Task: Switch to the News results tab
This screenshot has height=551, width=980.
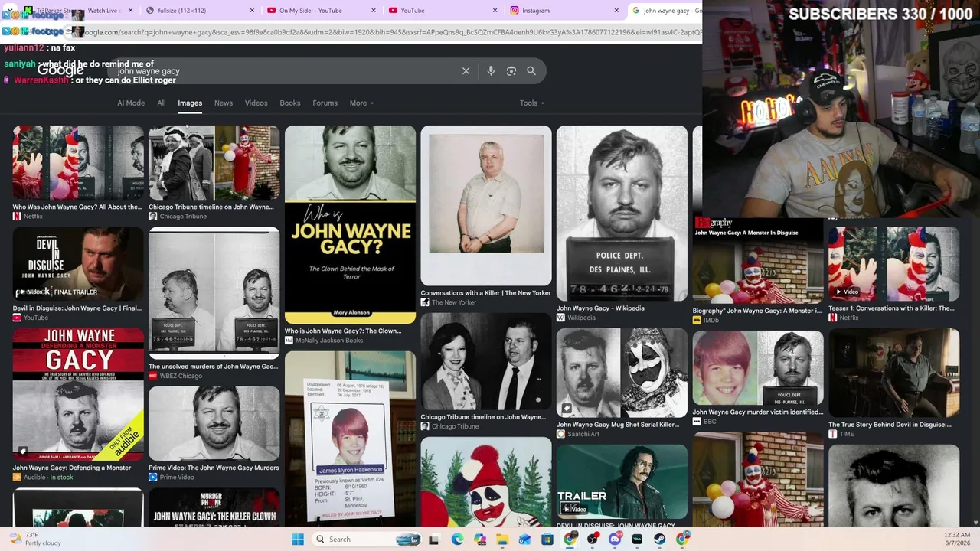Action: [224, 103]
